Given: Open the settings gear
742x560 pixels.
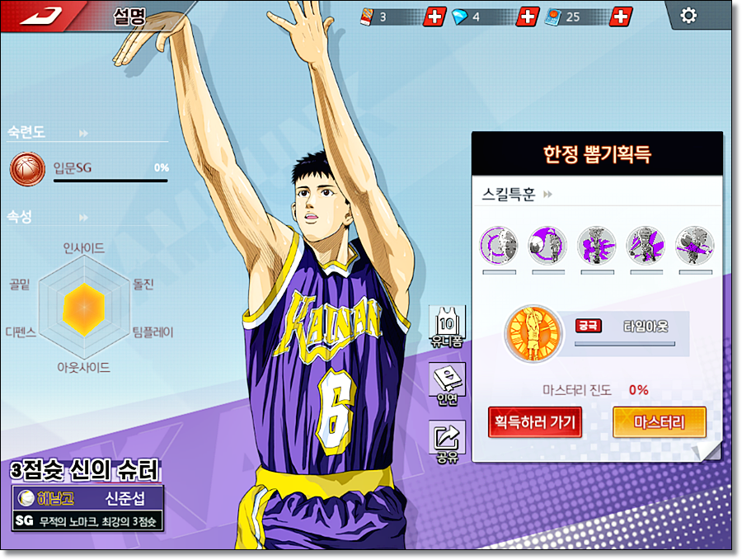Looking at the screenshot, I should 688,16.
